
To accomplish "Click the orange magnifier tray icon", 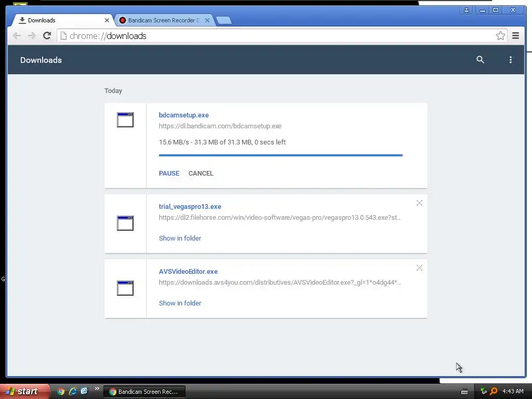I will point(494,391).
